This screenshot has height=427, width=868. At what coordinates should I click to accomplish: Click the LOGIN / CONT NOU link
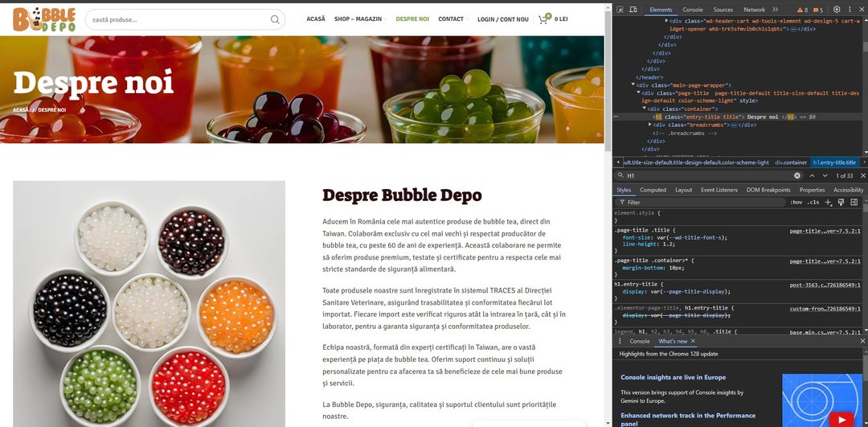[x=502, y=19]
